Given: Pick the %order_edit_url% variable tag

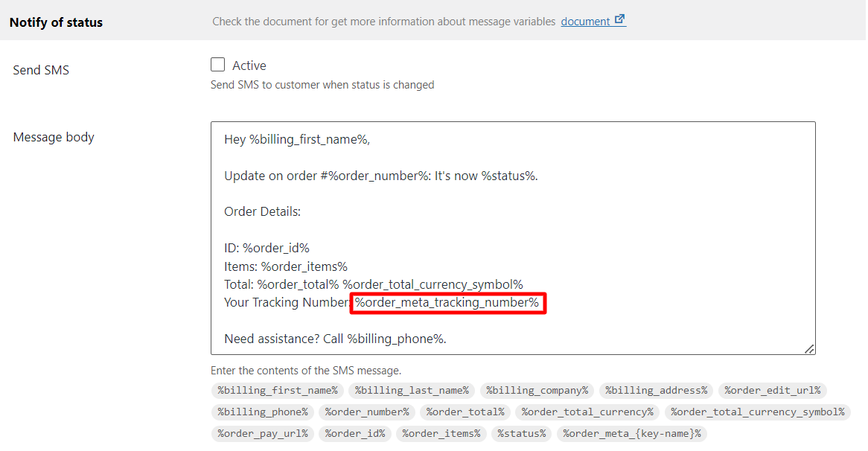Looking at the screenshot, I should (x=773, y=390).
